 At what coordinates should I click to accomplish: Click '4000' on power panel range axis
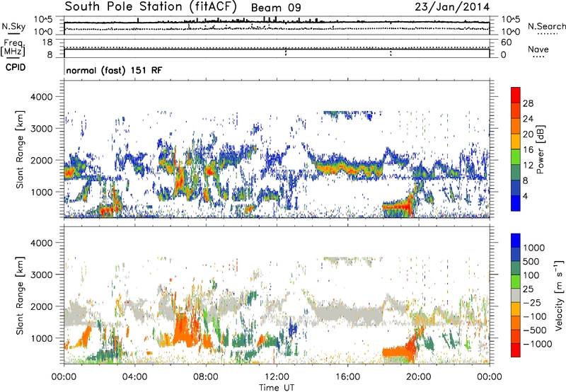point(41,97)
